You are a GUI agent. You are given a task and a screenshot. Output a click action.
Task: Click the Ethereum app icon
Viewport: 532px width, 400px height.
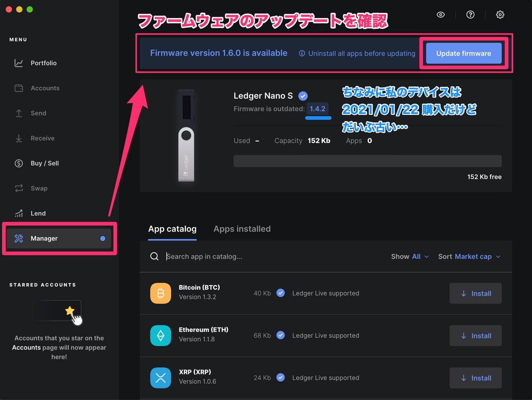[x=160, y=336]
